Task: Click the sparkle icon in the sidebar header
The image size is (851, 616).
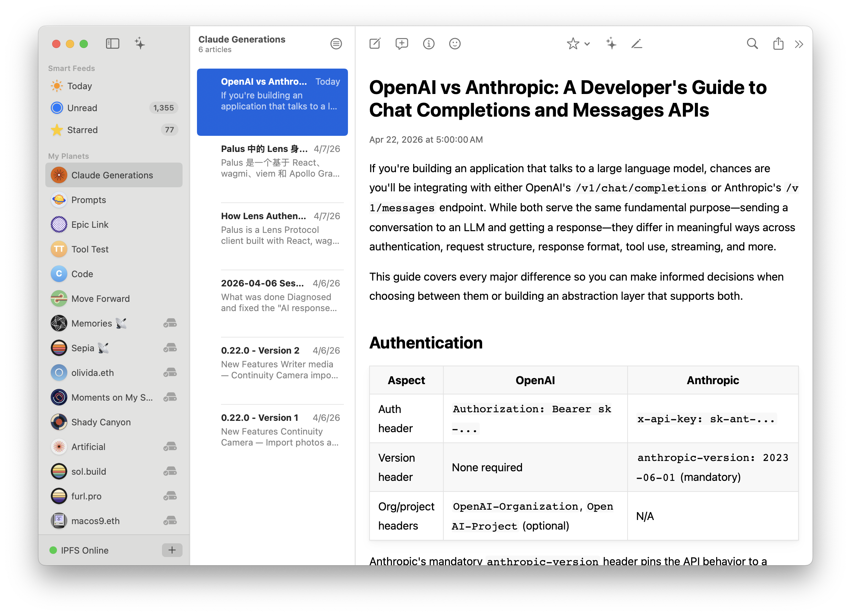Action: click(140, 44)
